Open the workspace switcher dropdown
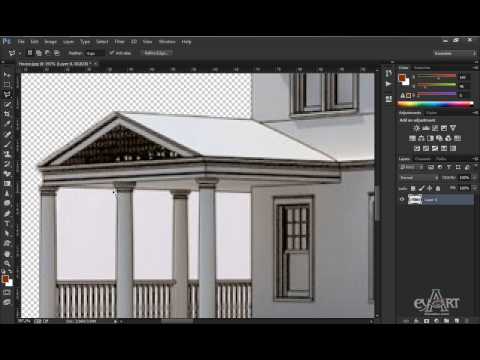 455,53
